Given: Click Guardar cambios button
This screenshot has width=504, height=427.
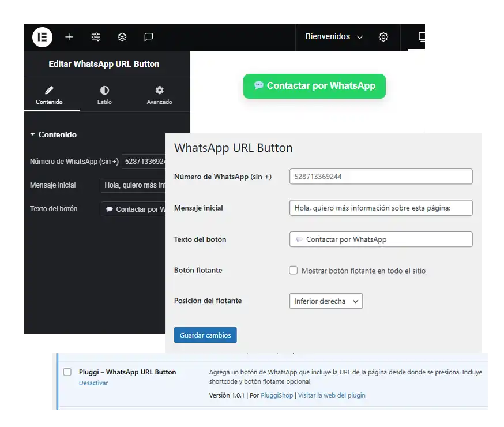Looking at the screenshot, I should (x=205, y=335).
